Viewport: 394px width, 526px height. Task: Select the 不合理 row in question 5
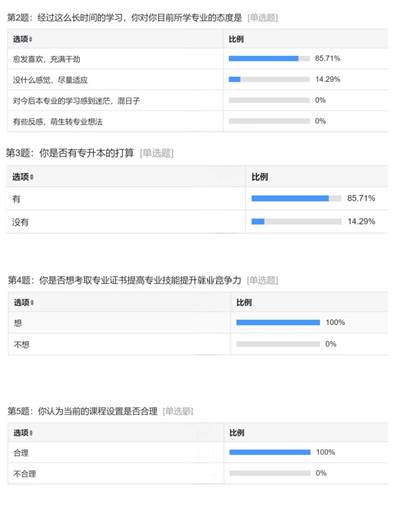pos(197,473)
